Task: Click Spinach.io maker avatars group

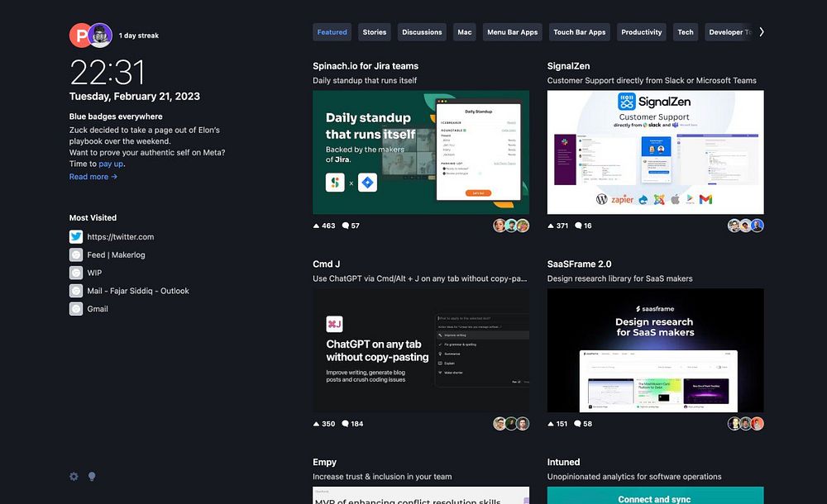Action: 511,226
